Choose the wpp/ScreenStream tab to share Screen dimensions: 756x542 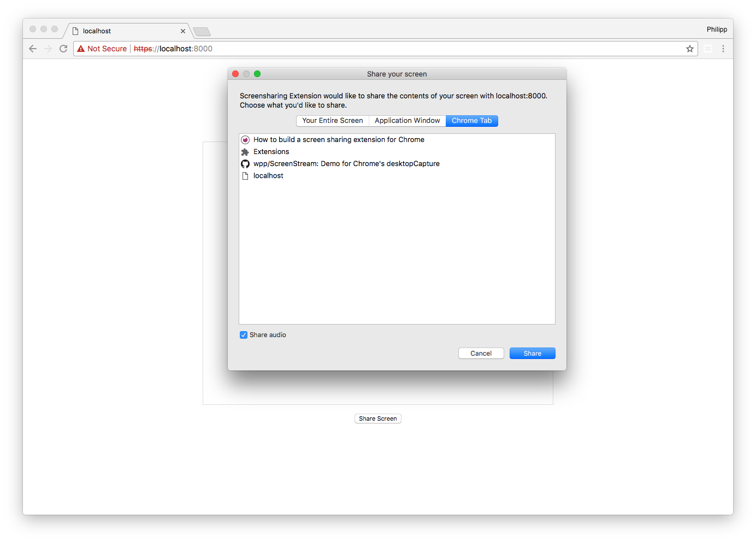346,163
